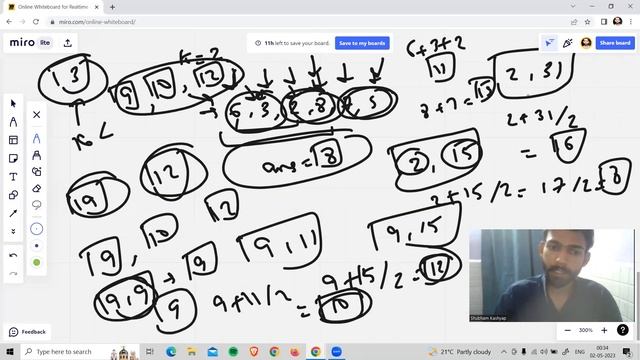
Task: Open the tab search dropdown chevron
Action: pyautogui.click(x=573, y=6)
